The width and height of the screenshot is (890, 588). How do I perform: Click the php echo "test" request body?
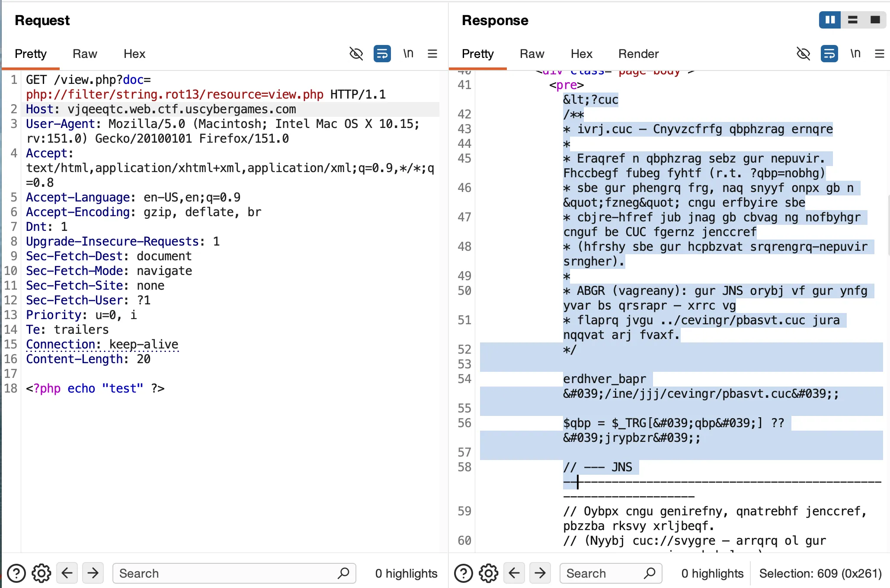pyautogui.click(x=95, y=389)
